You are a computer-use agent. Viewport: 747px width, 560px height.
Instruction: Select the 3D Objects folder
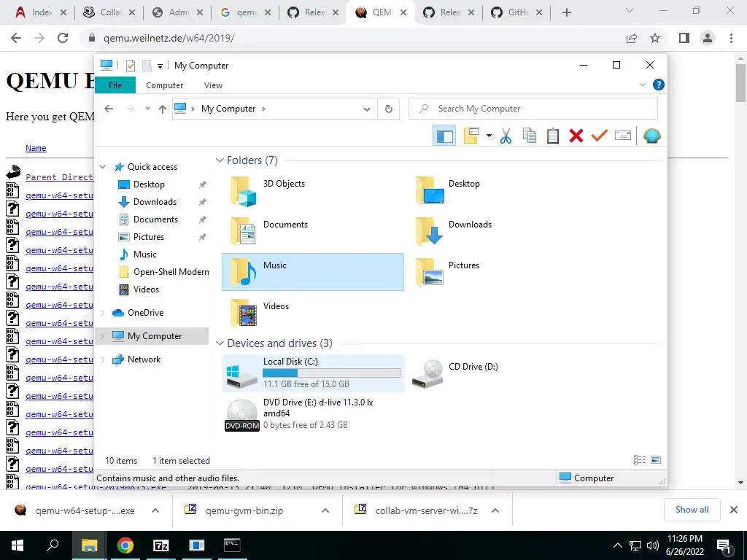pos(313,190)
